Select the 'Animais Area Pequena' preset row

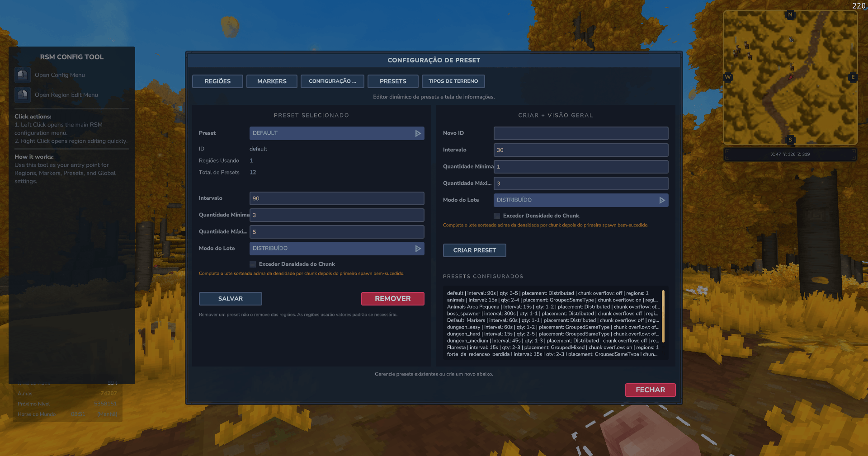coord(553,307)
